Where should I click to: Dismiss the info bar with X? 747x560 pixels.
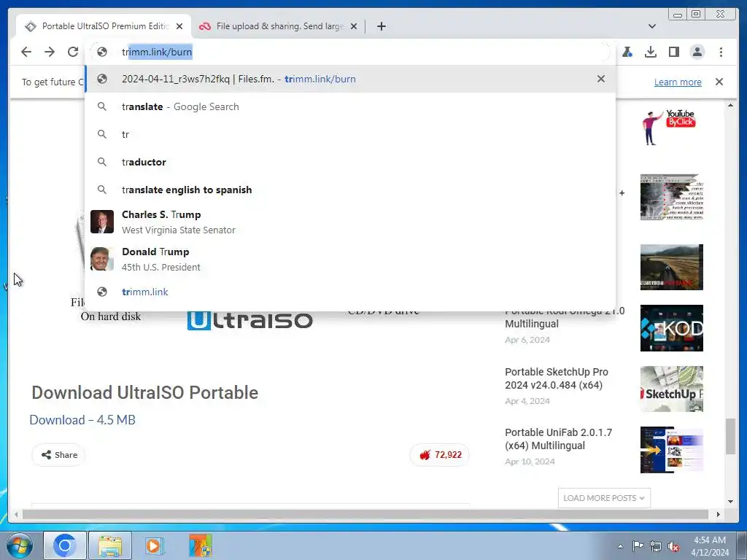coord(719,82)
